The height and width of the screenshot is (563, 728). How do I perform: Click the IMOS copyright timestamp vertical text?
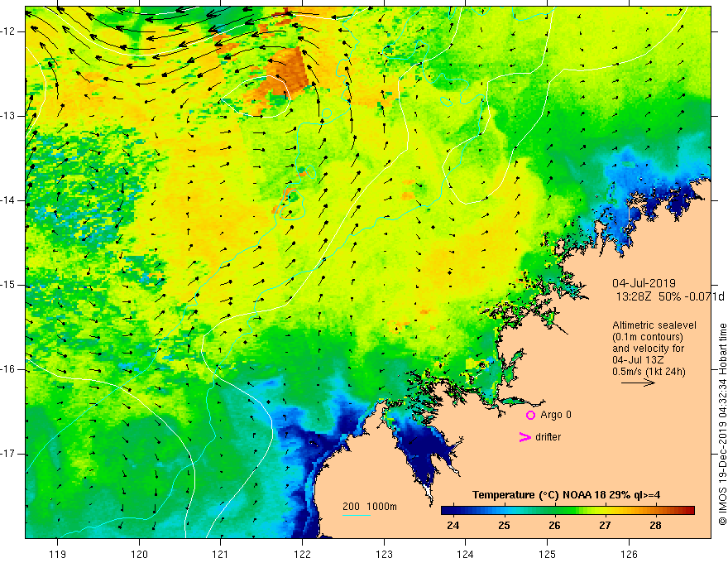(x=722, y=424)
